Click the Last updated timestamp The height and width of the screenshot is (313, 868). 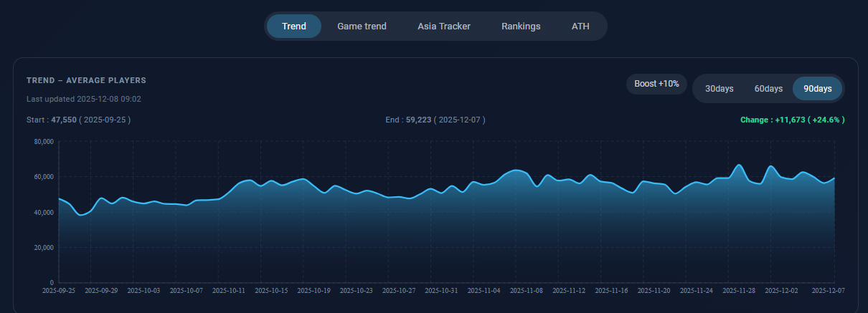[x=83, y=99]
